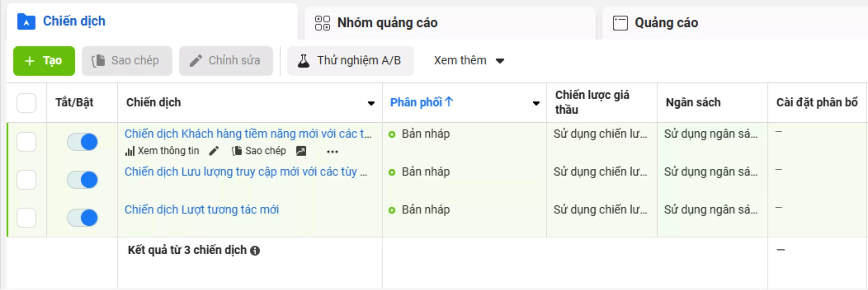Open the three-dots more options in campaign row
The image size is (868, 290).
[x=332, y=152]
